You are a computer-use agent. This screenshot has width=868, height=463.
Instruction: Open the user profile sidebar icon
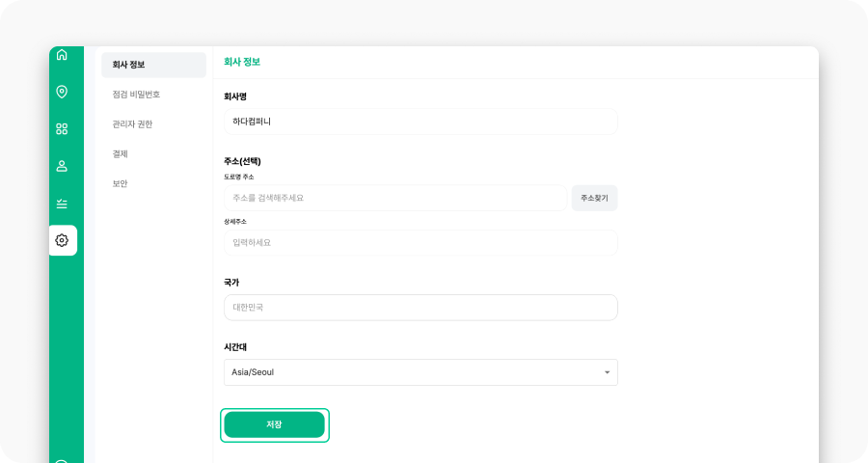(62, 166)
